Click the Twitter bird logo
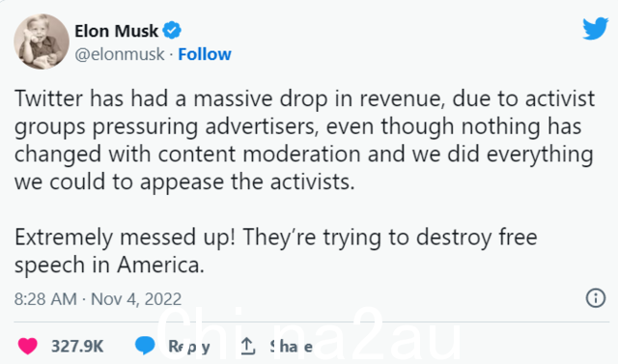Screen dimensions: 618x364 pos(595,28)
